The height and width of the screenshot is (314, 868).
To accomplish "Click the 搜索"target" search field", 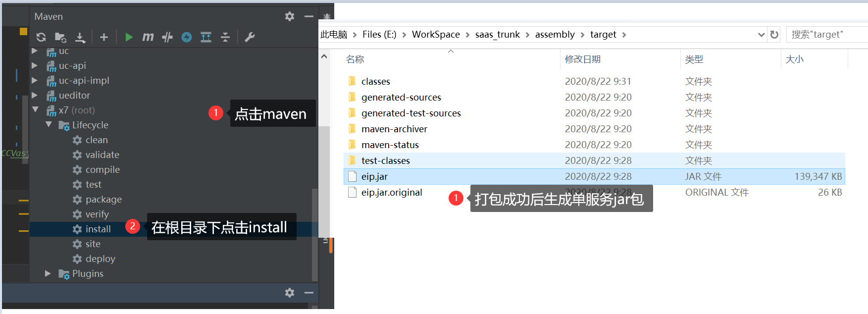I will tap(827, 34).
